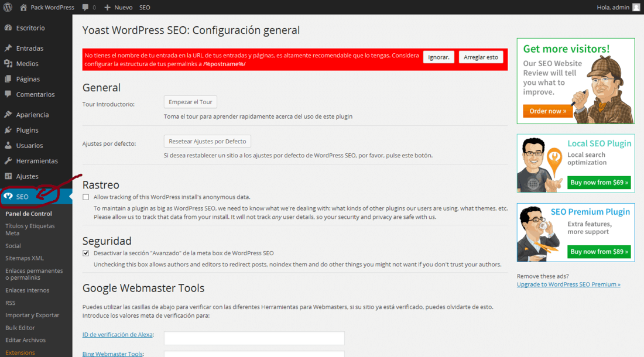The height and width of the screenshot is (357, 644).
Task: Open Herramientas section in sidebar
Action: pos(37,161)
